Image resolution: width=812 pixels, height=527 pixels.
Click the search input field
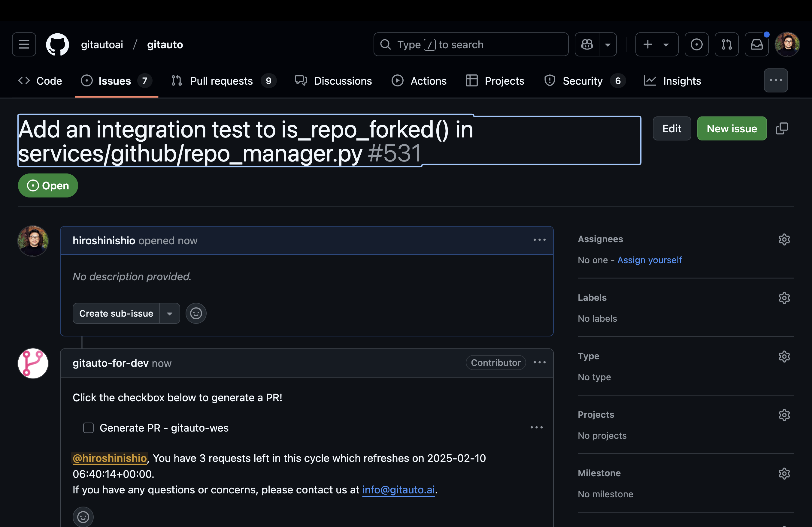coord(471,44)
